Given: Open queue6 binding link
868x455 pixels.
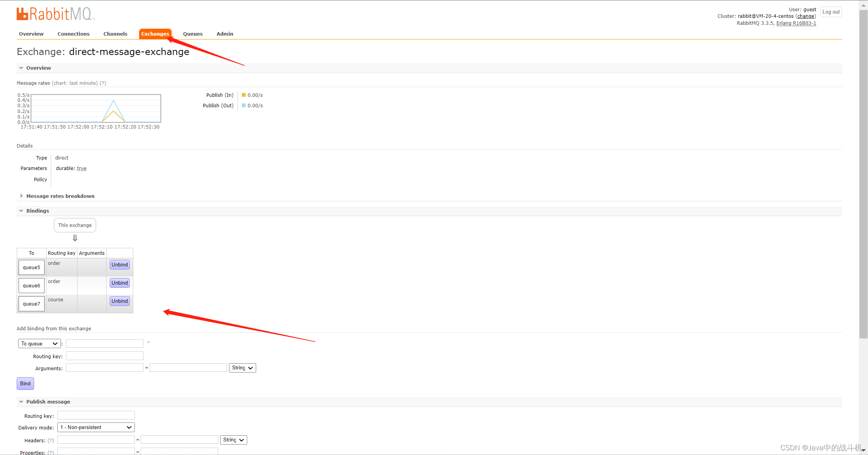Looking at the screenshot, I should click(x=31, y=286).
